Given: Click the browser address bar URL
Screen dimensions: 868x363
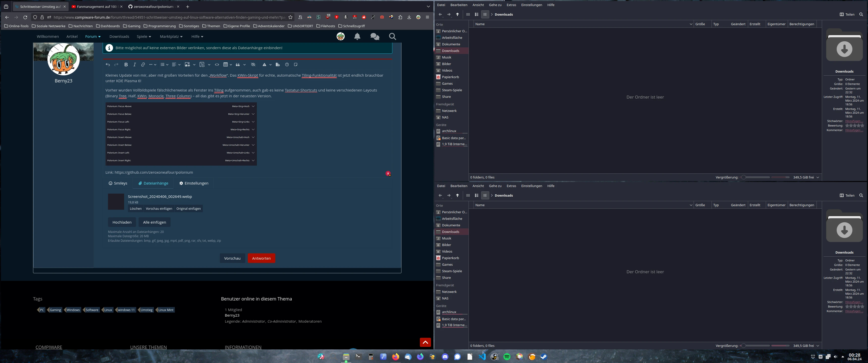Looking at the screenshot, I should click(170, 17).
